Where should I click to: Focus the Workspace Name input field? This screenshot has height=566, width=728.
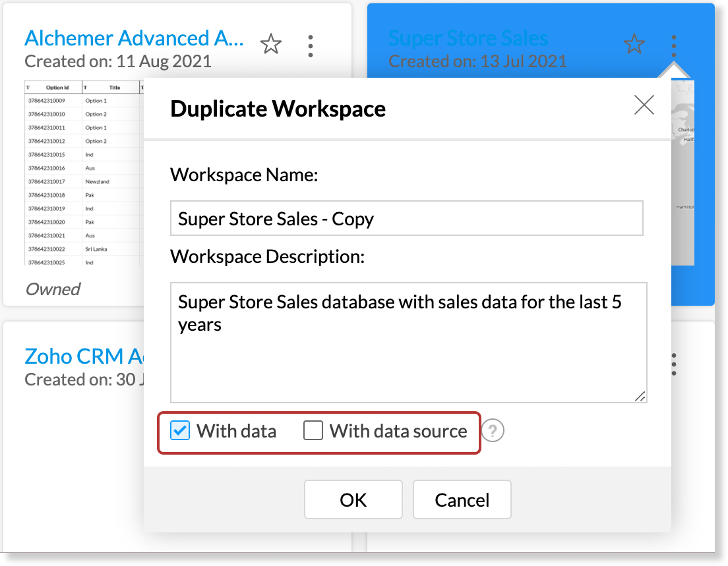407,219
